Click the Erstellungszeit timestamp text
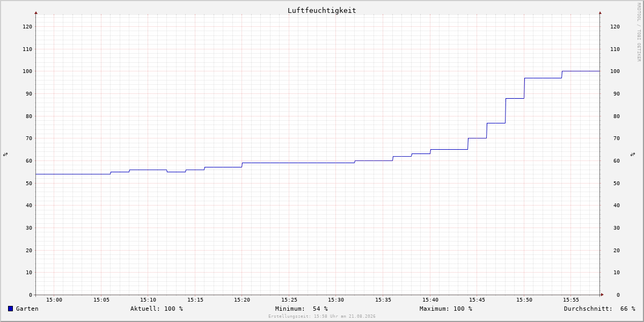 coord(322,317)
